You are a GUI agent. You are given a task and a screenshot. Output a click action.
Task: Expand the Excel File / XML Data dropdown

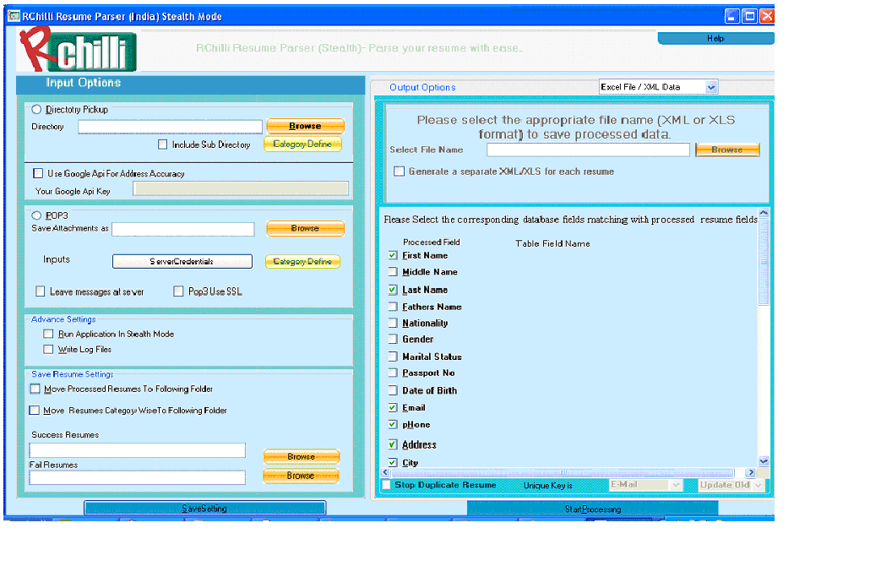pos(710,87)
